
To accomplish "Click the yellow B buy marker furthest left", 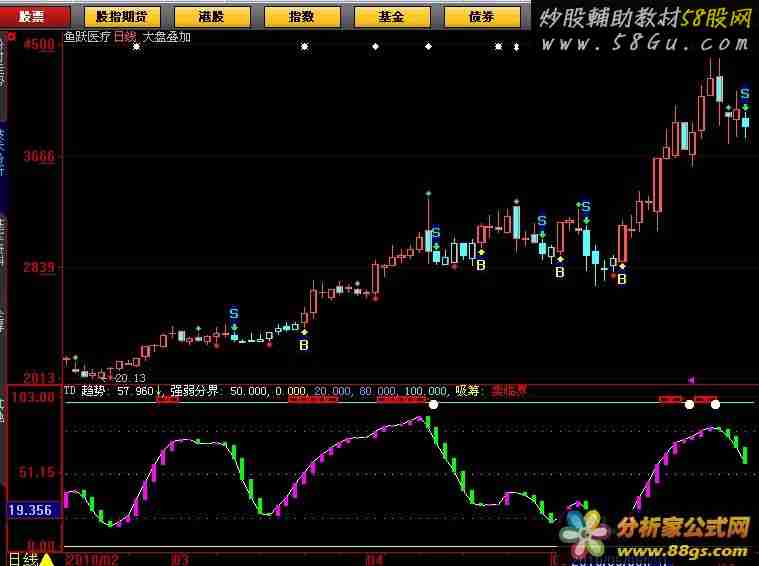I will 304,345.
